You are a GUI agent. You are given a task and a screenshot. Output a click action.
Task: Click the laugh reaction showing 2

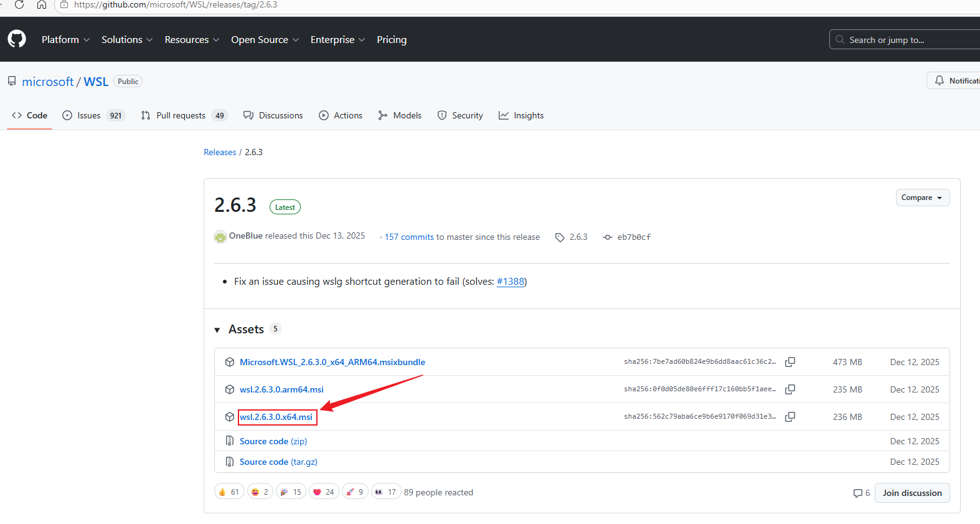click(260, 492)
